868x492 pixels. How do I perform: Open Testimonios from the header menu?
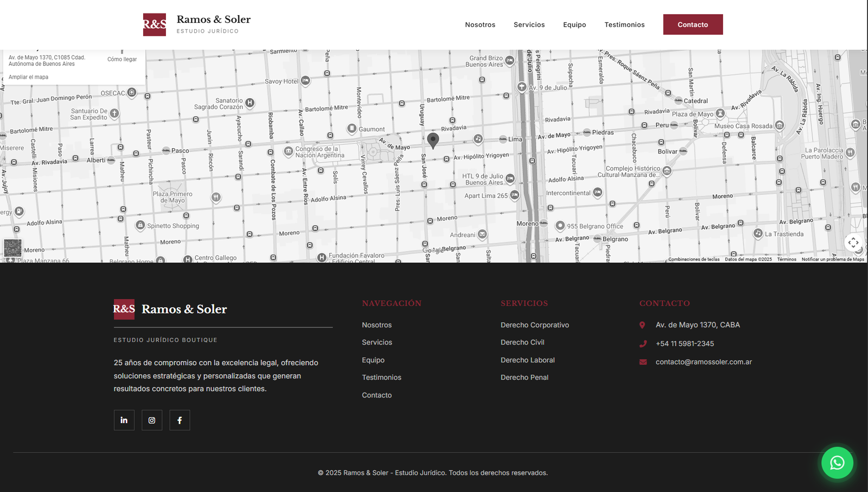624,25
